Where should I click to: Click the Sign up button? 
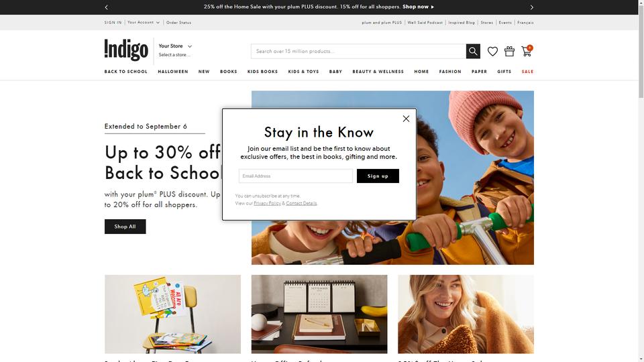click(378, 176)
